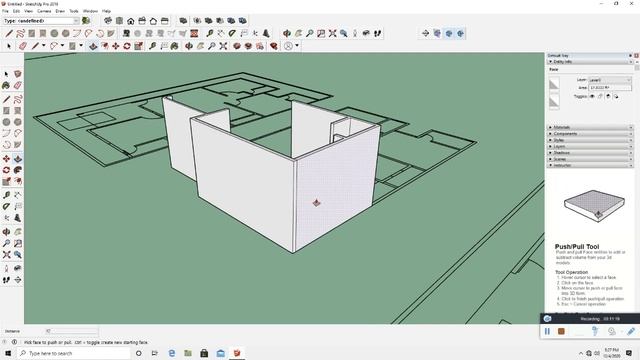Collapse the Instructor panel

coord(590,165)
